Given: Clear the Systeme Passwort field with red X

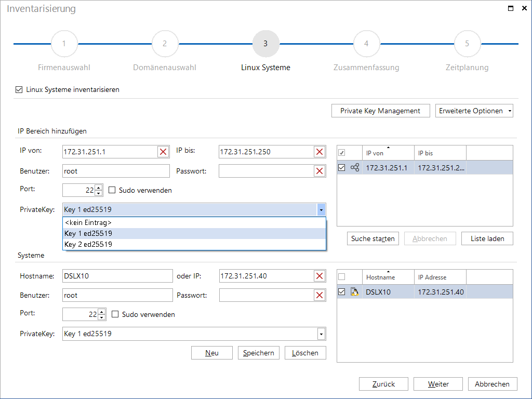Looking at the screenshot, I should (x=320, y=295).
